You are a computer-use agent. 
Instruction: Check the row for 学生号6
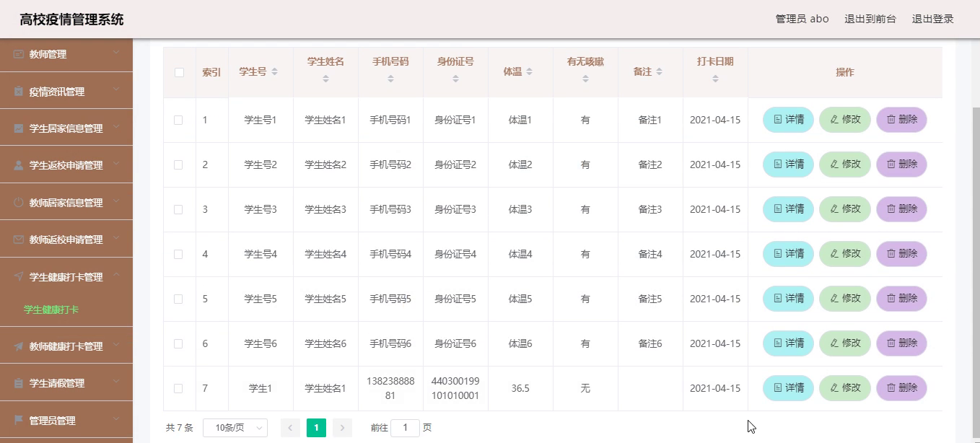[x=178, y=343]
